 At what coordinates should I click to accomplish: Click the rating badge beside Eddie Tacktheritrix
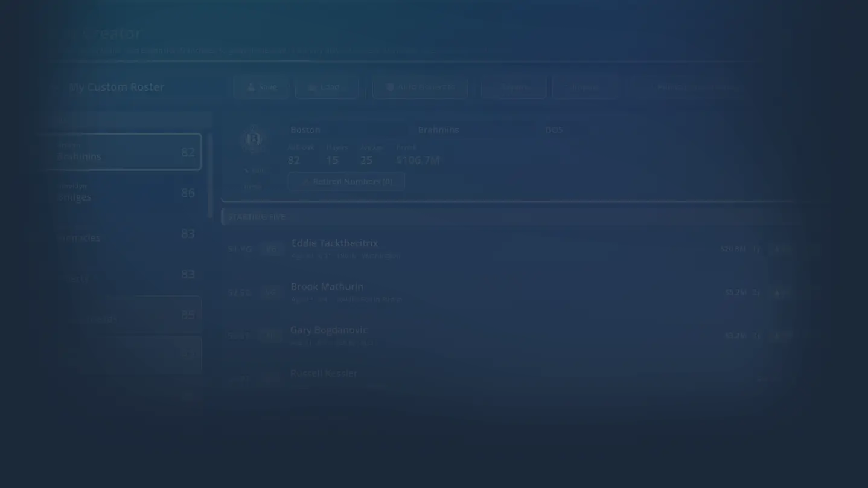[x=271, y=249]
